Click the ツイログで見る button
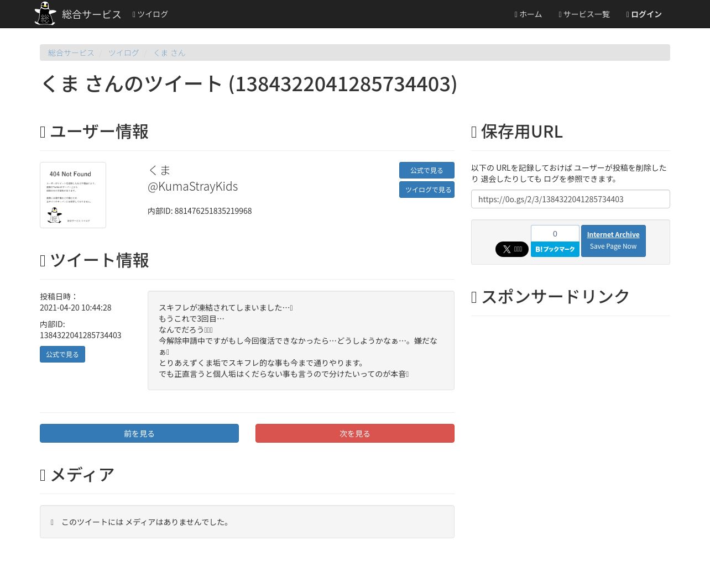This screenshot has width=710, height=588. click(427, 190)
